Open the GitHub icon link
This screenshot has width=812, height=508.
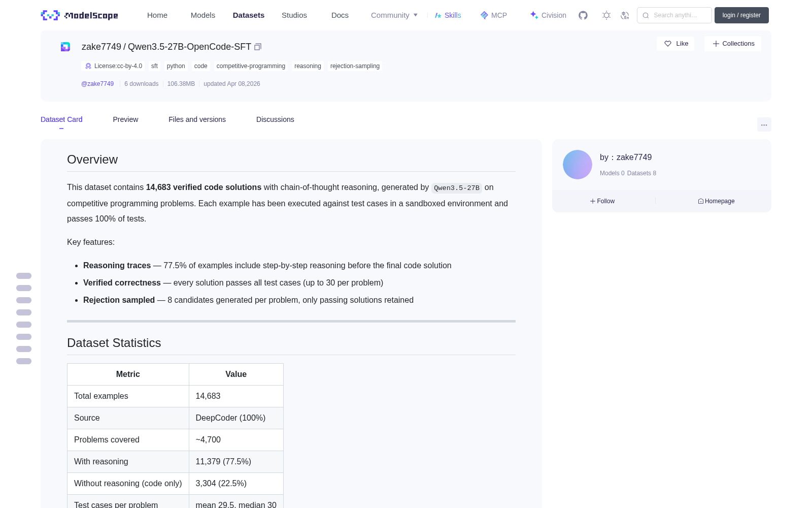583,15
